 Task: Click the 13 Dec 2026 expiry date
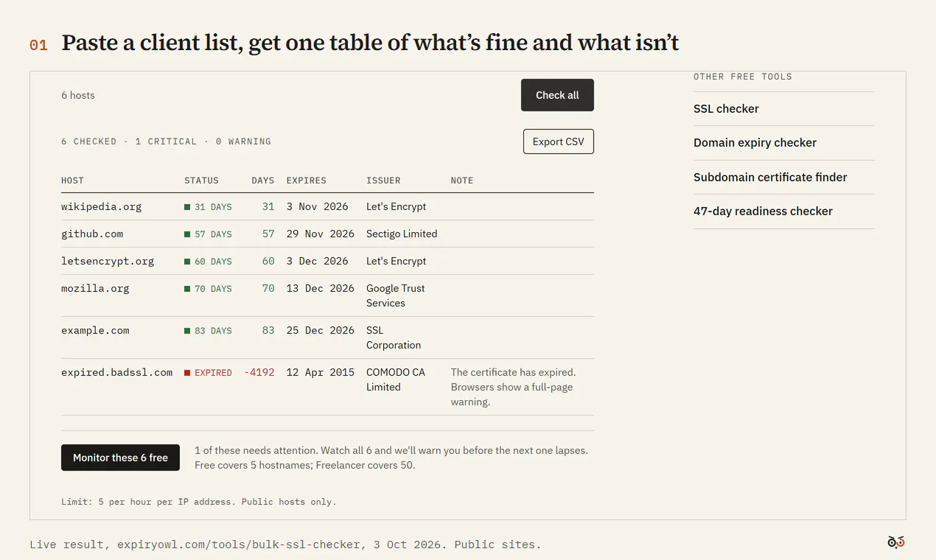pyautogui.click(x=321, y=288)
